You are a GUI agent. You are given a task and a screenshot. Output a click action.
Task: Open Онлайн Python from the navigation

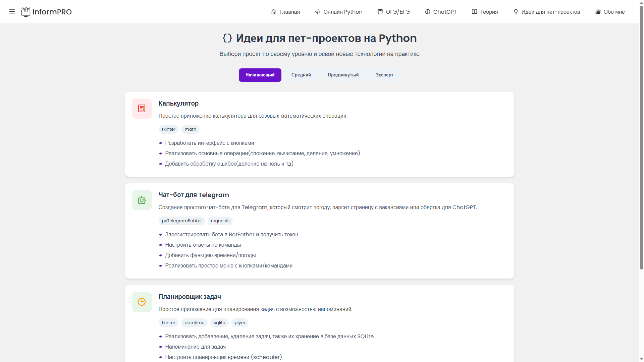339,12
